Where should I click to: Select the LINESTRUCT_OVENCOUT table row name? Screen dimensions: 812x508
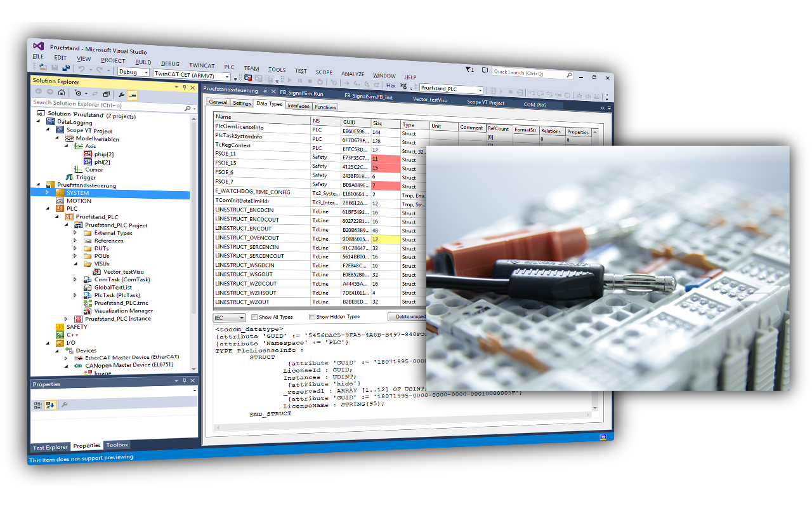247,238
